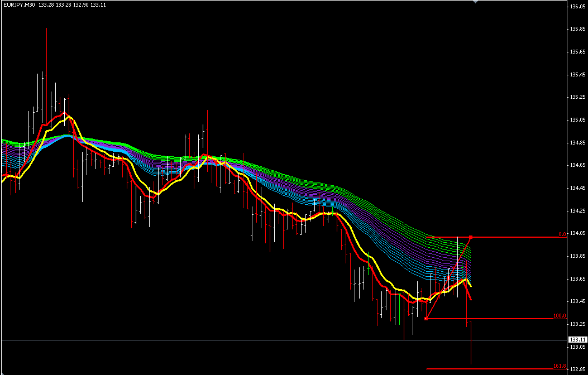Click the 136.05 price on the scale
This screenshot has height=375, width=588.
pyautogui.click(x=577, y=6)
